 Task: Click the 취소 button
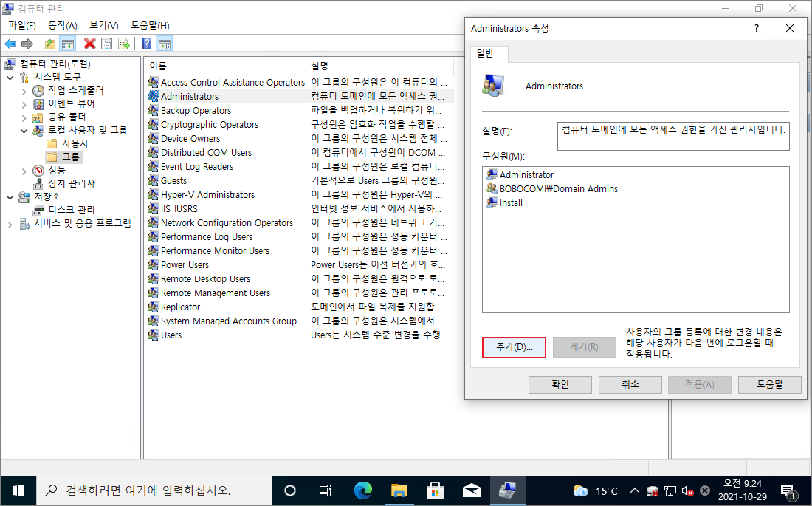click(630, 385)
